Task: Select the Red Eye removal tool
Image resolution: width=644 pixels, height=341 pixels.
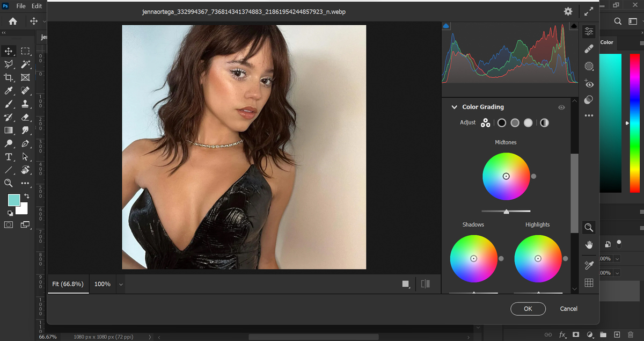Action: pyautogui.click(x=589, y=83)
